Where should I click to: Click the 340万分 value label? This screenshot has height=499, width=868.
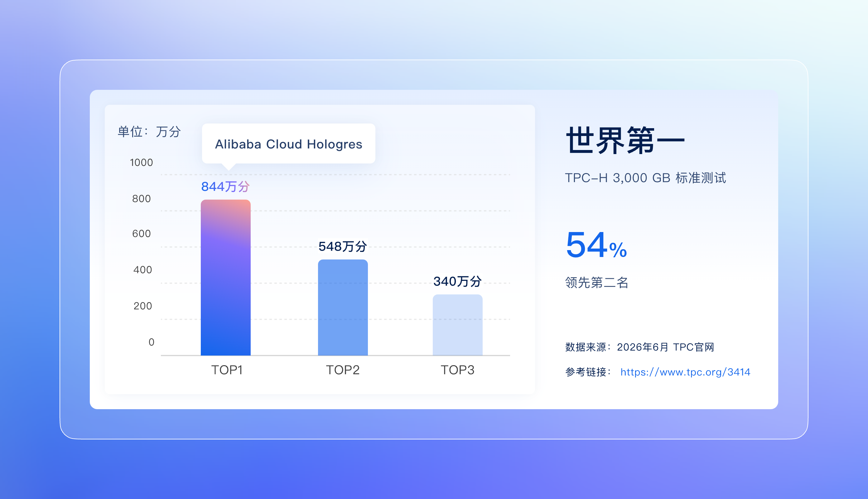pyautogui.click(x=458, y=281)
